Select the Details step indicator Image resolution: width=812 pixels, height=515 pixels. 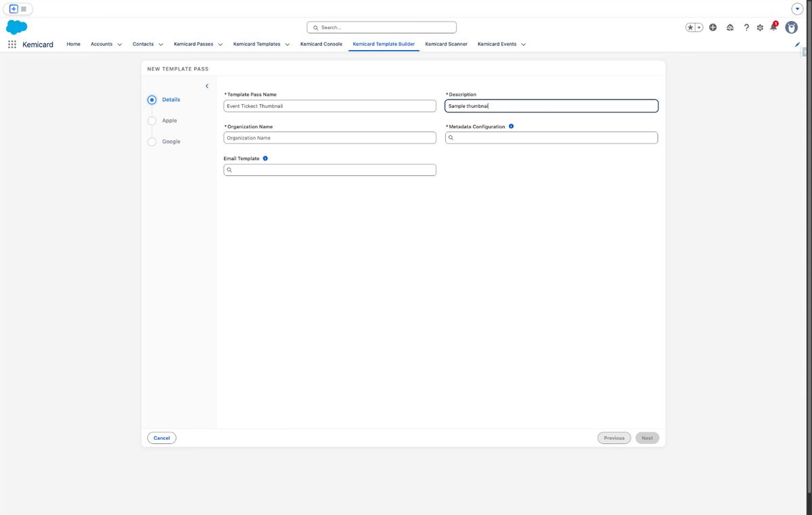coord(152,99)
